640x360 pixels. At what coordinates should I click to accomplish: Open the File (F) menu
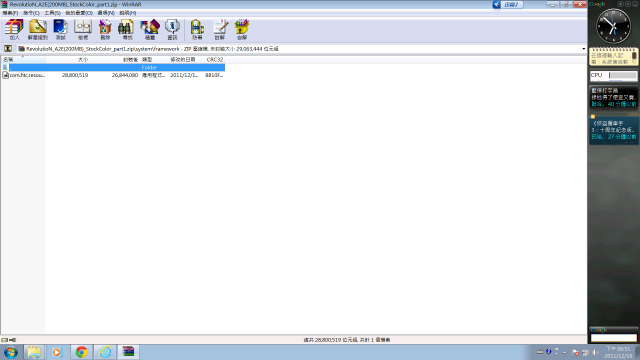pos(10,13)
